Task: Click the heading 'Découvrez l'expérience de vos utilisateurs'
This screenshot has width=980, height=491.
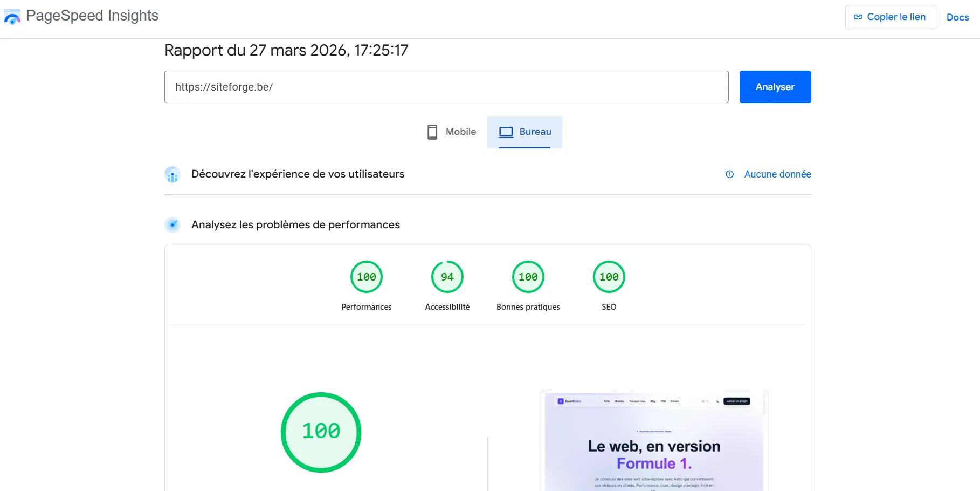Action: [298, 174]
